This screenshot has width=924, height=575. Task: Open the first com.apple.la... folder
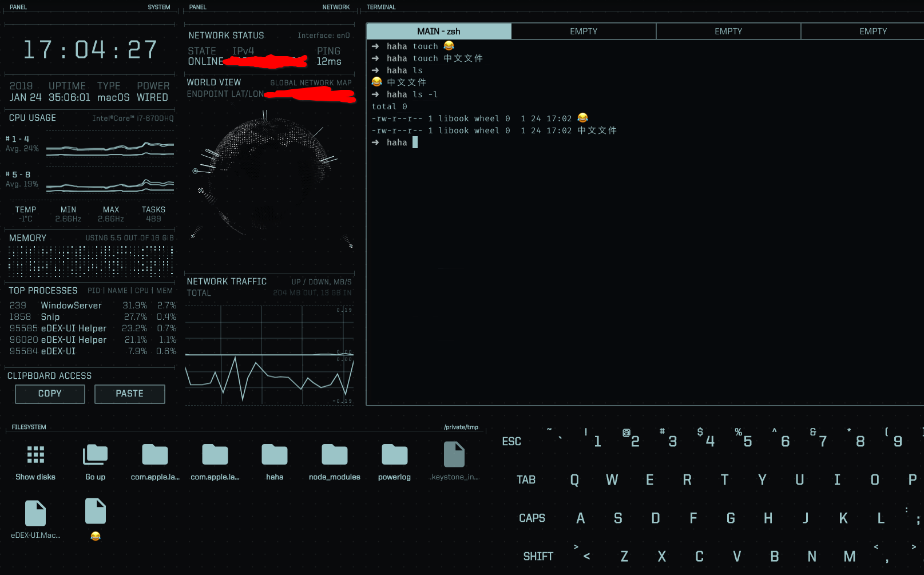(x=155, y=455)
